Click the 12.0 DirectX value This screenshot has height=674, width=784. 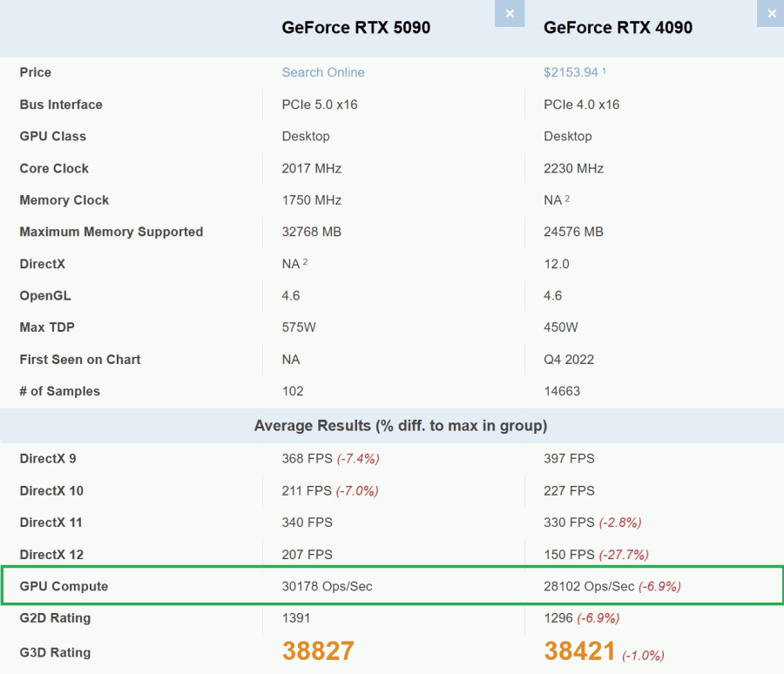click(557, 264)
